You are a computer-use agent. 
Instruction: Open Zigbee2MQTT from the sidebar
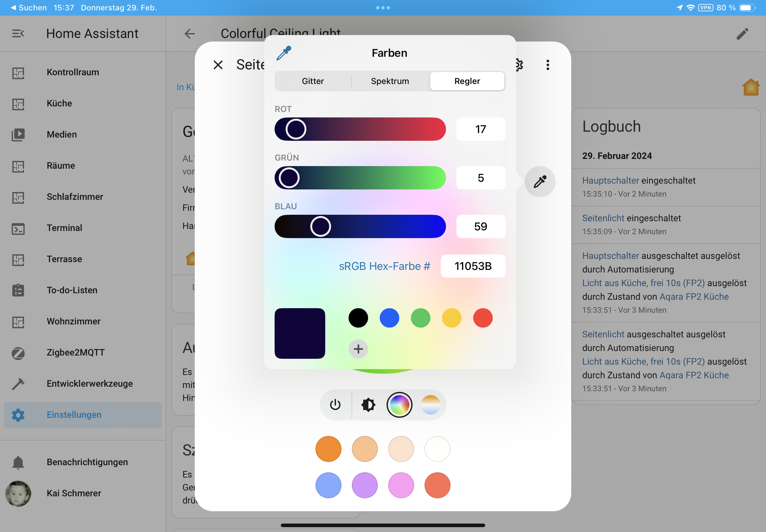75,352
